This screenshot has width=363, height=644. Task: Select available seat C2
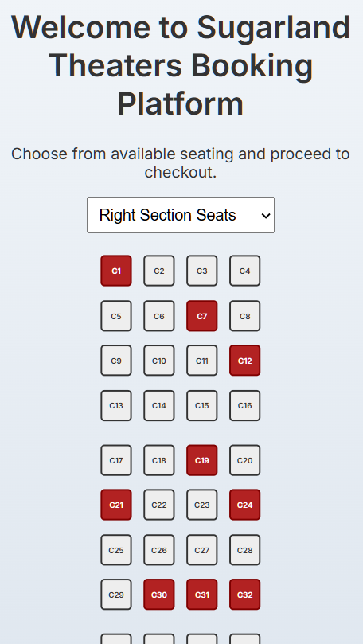[x=159, y=271]
